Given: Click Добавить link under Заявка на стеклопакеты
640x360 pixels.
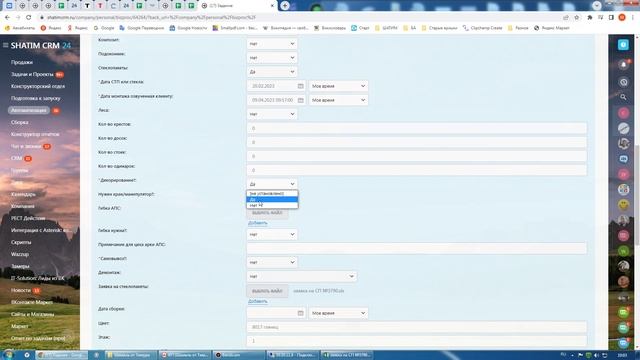Looking at the screenshot, I should pos(258,301).
